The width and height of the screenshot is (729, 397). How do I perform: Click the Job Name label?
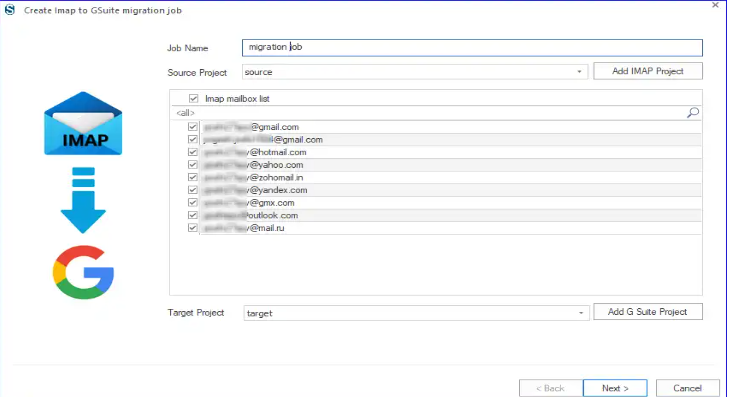[x=187, y=48]
